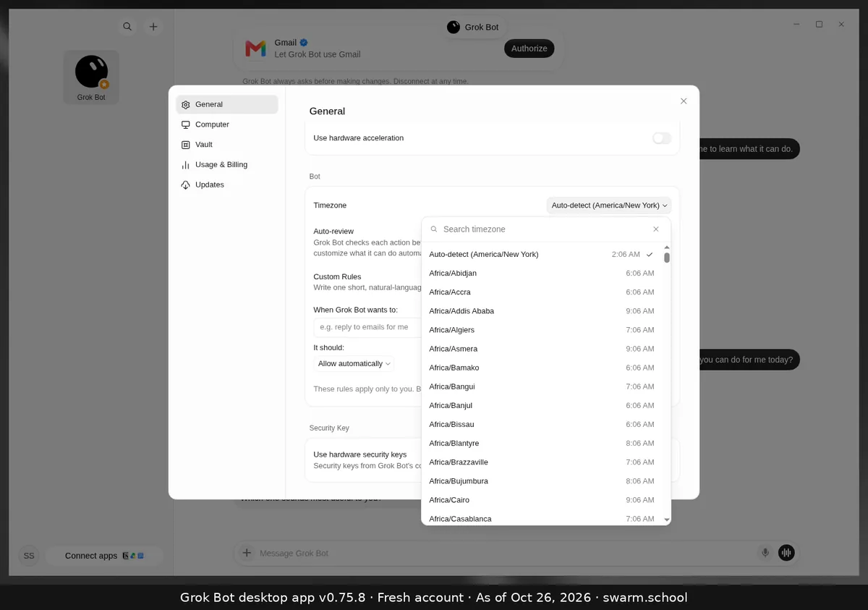Select Africa/Blantyre timezone
868x610 pixels.
point(541,443)
